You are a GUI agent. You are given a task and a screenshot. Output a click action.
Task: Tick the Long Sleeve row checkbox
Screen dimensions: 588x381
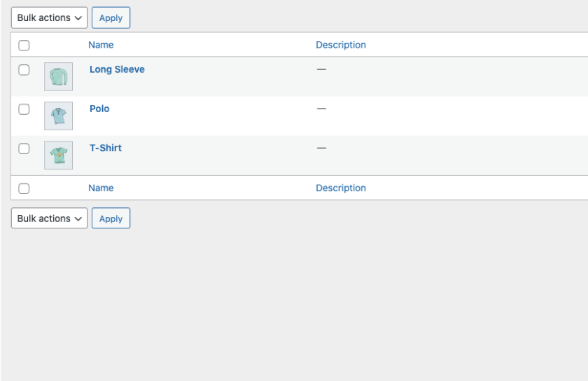(24, 70)
